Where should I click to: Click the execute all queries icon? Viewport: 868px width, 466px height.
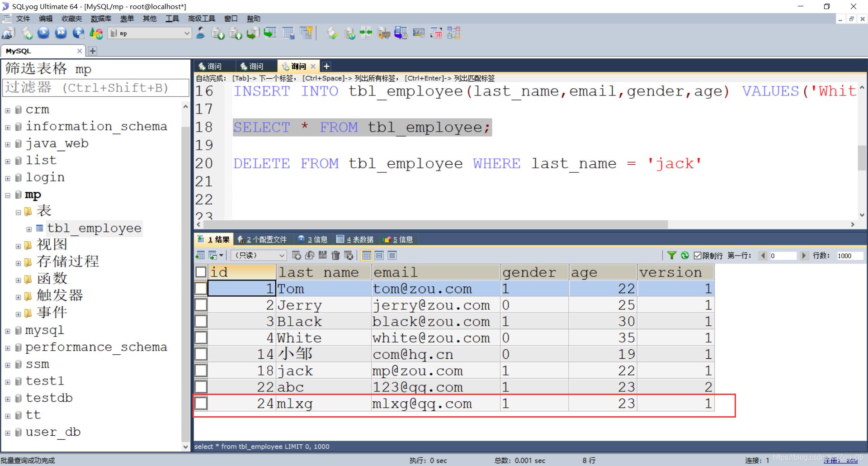pyautogui.click(x=61, y=33)
